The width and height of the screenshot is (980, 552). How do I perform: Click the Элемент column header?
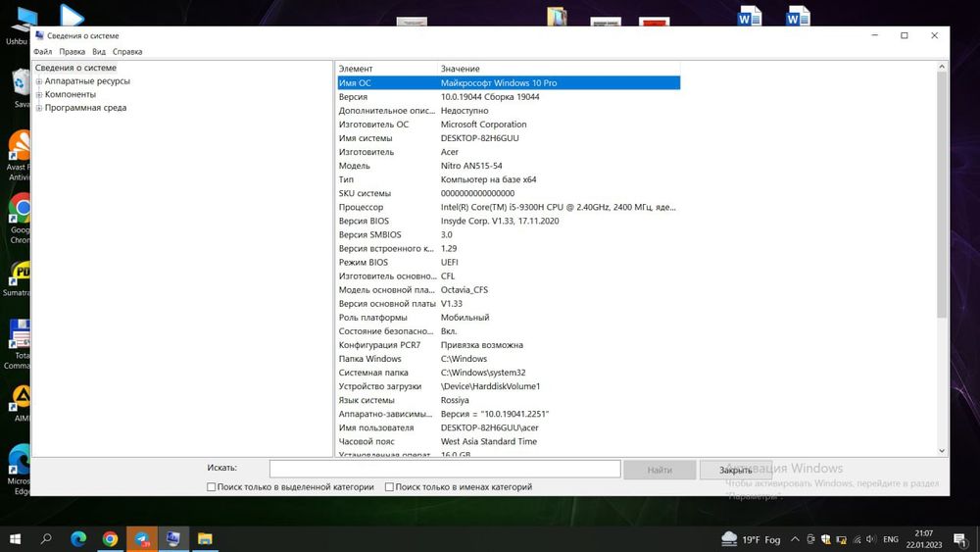[387, 69]
